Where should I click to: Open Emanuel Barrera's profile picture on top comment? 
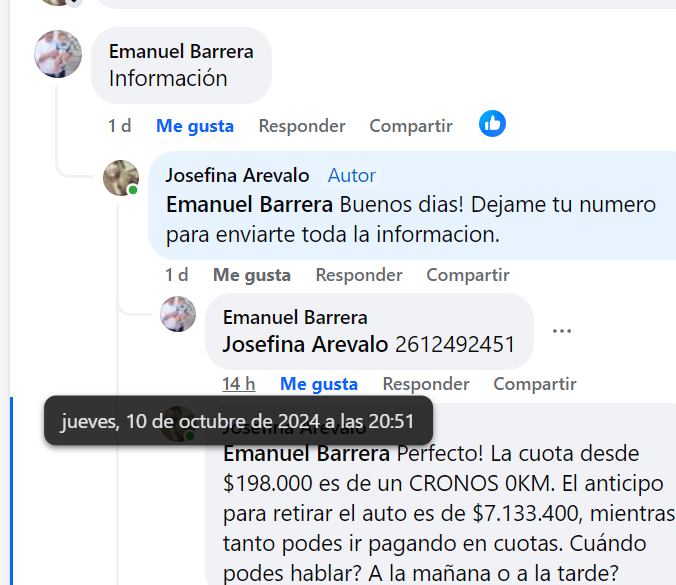click(58, 54)
